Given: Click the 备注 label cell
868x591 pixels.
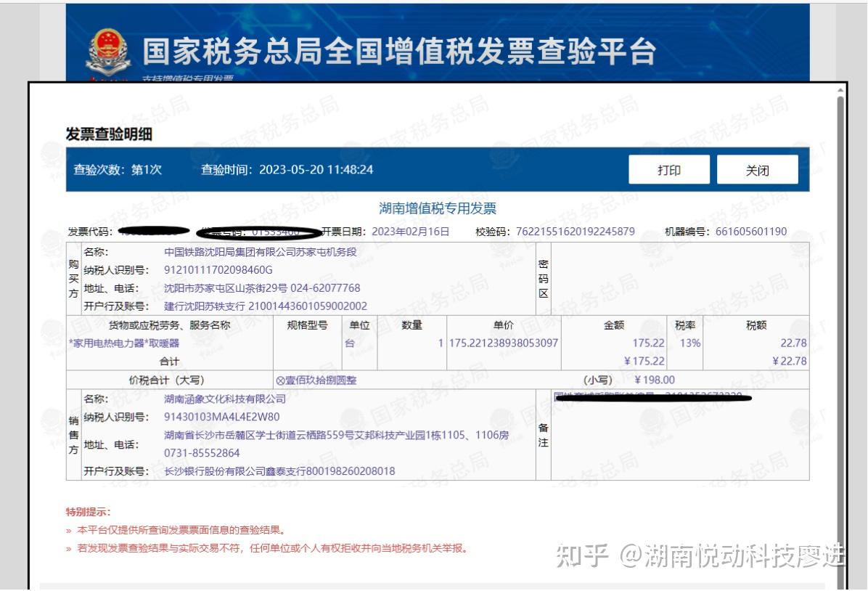Looking at the screenshot, I should 543,435.
